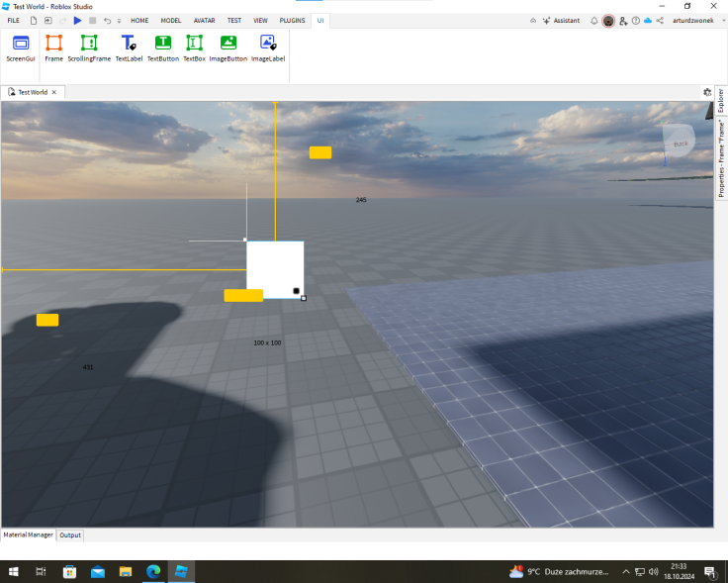Click the blue cloud save status icon
This screenshot has height=583, width=728.
tap(648, 21)
